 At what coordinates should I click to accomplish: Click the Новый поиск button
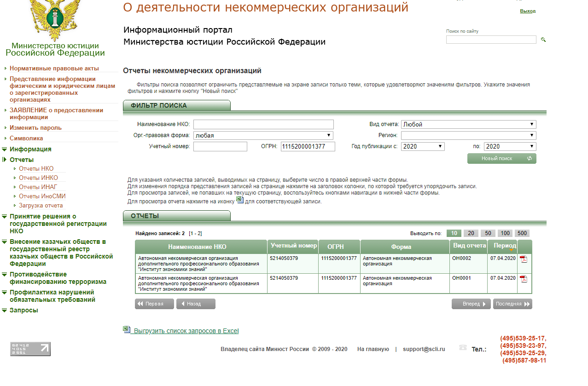click(501, 158)
